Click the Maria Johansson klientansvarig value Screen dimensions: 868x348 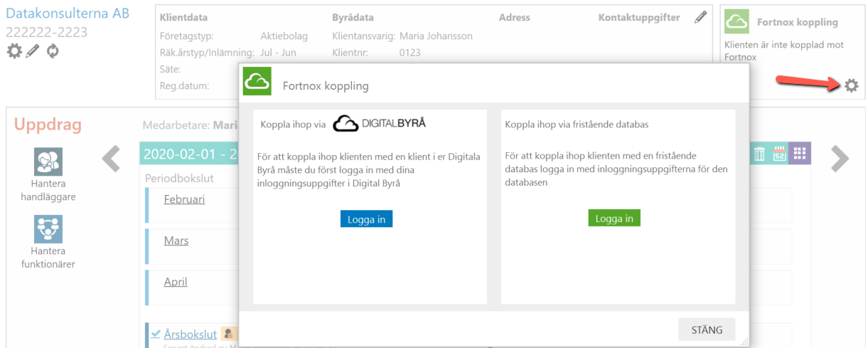[436, 36]
